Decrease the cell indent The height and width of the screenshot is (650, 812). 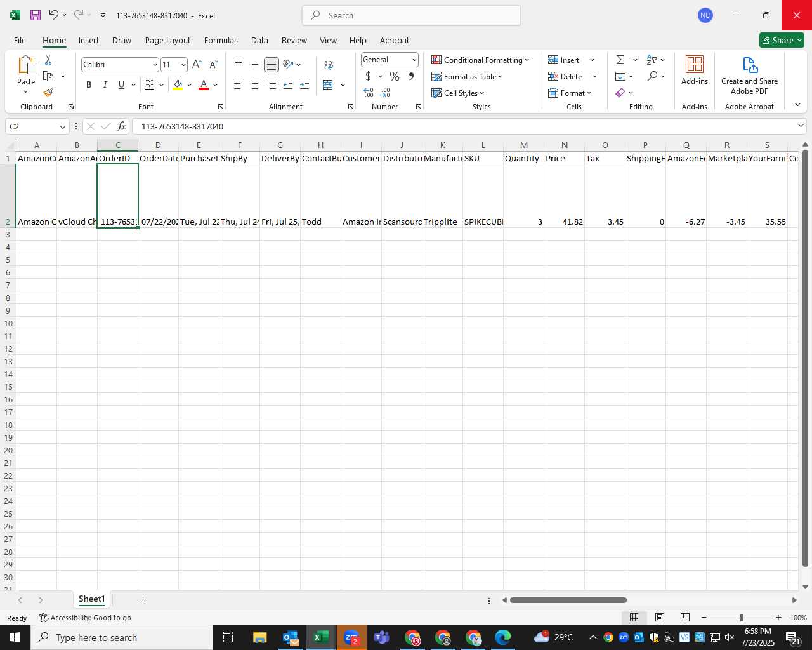(288, 84)
